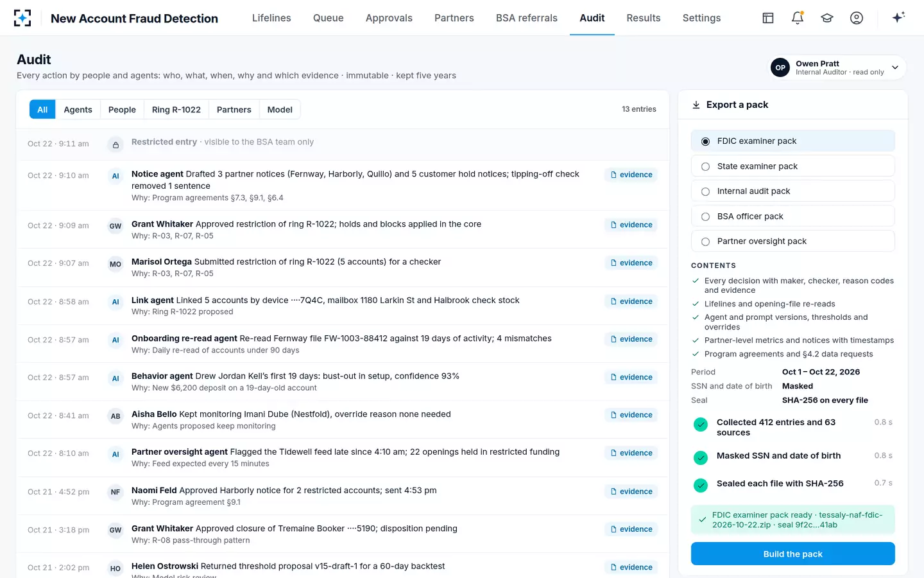Open the BSA referrals tab
Screen dimensions: 924x578
pyautogui.click(x=527, y=18)
